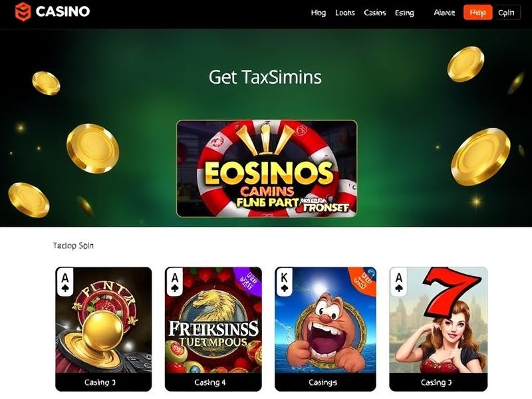Open the Eosinos Camins promotional banner
The height and width of the screenshot is (399, 532).
coord(267,169)
